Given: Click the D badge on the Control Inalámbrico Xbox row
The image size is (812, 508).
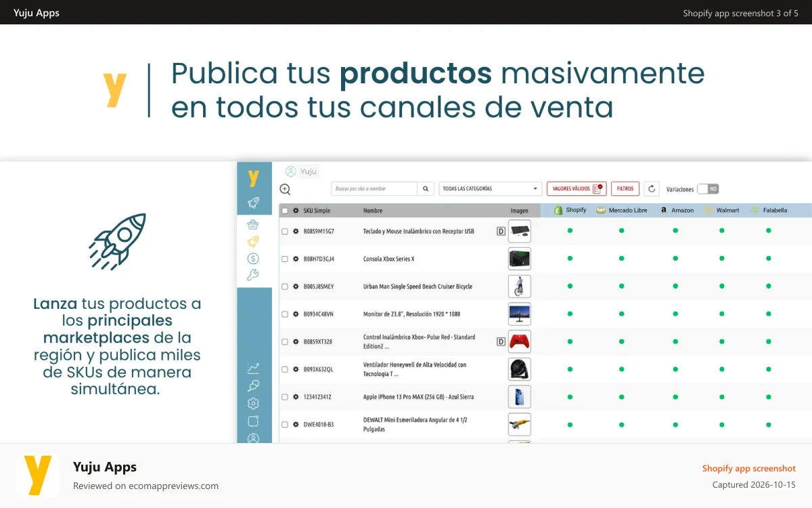Looking at the screenshot, I should 501,341.
